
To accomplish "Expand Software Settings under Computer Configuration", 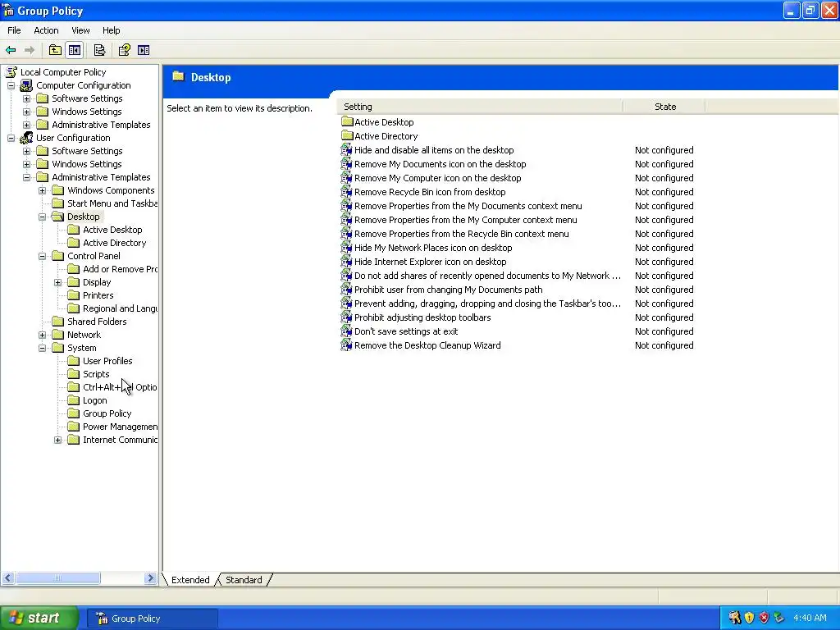I will (x=26, y=98).
